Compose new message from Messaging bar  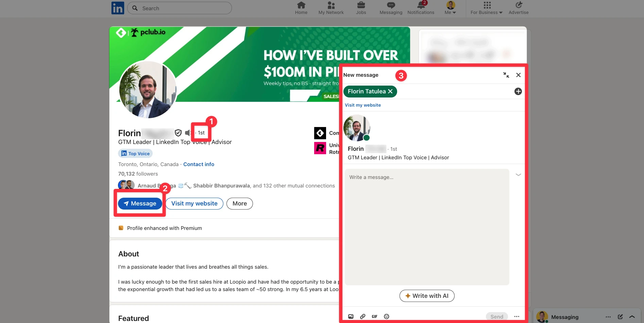[620, 317]
